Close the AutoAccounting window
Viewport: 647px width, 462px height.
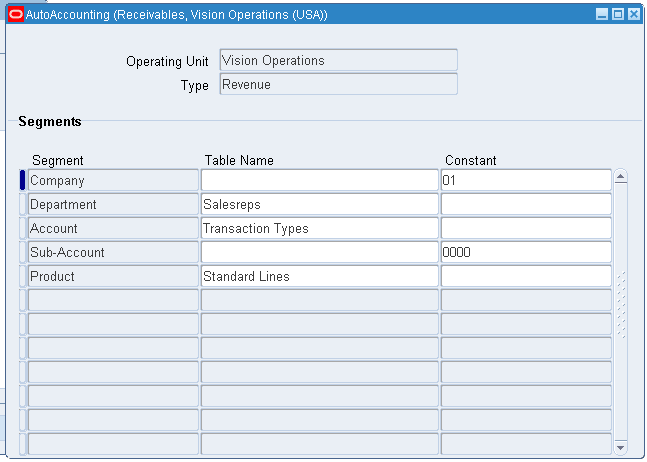(633, 15)
